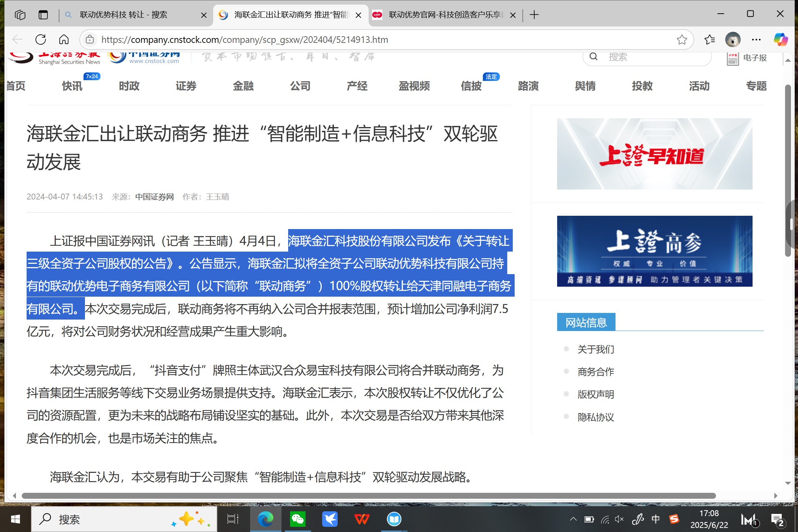Open WeChat from the taskbar
This screenshot has width=798, height=532.
pyautogui.click(x=297, y=519)
